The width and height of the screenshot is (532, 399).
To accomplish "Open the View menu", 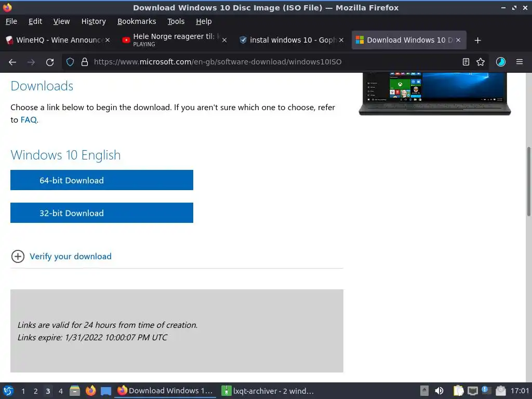I will pos(61,21).
